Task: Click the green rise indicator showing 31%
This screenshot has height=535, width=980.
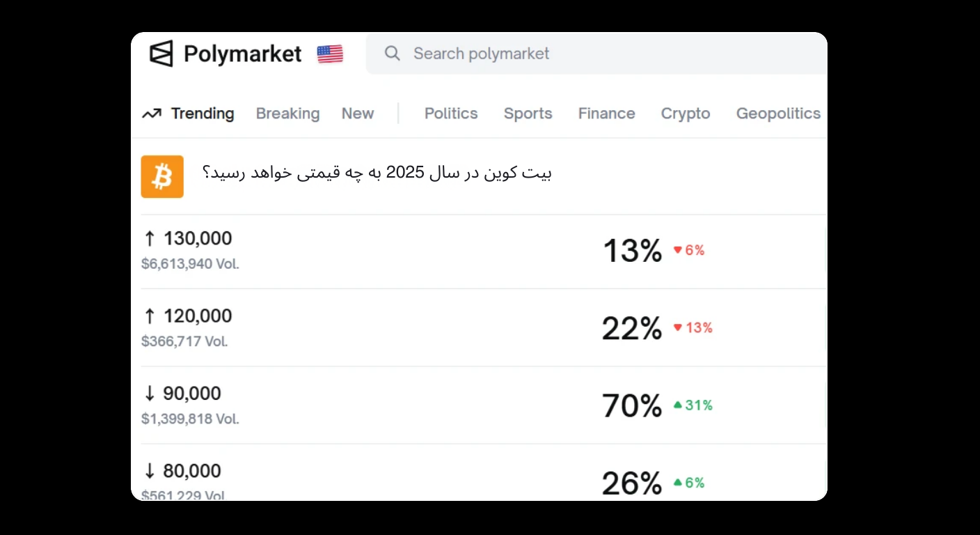Action: (693, 405)
